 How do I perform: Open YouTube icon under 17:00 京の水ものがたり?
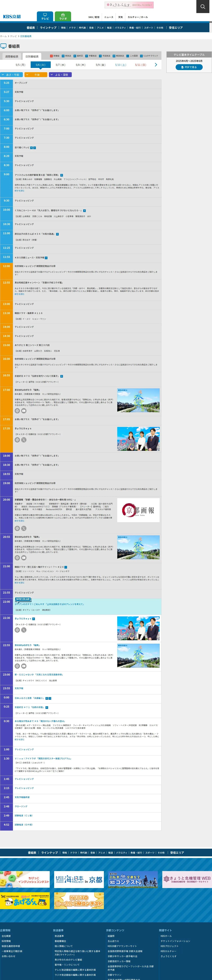point(23,411)
